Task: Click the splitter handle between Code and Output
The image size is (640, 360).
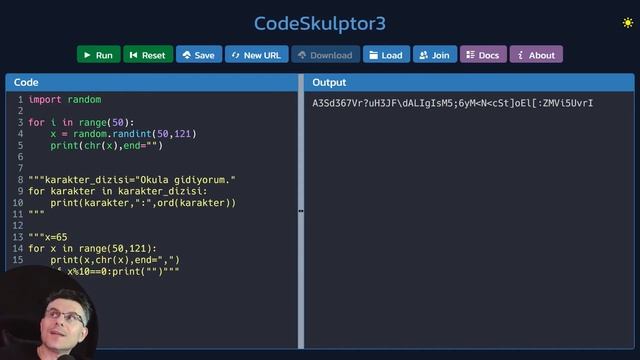Action: [x=301, y=211]
